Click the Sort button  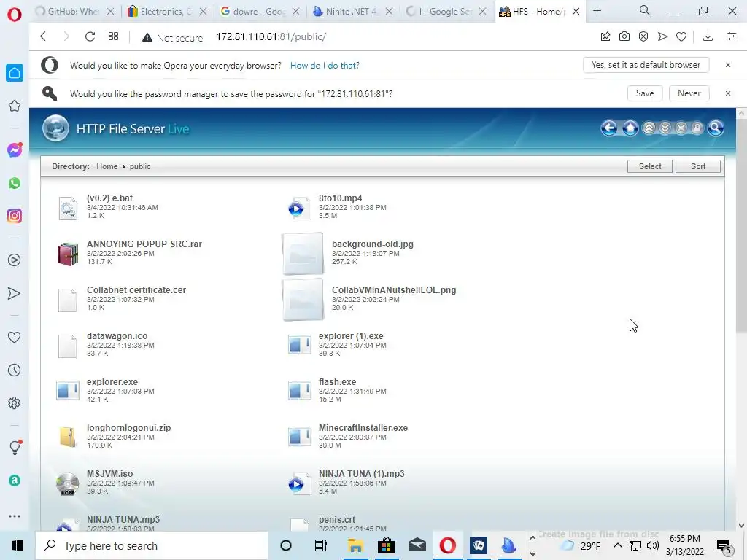698,166
